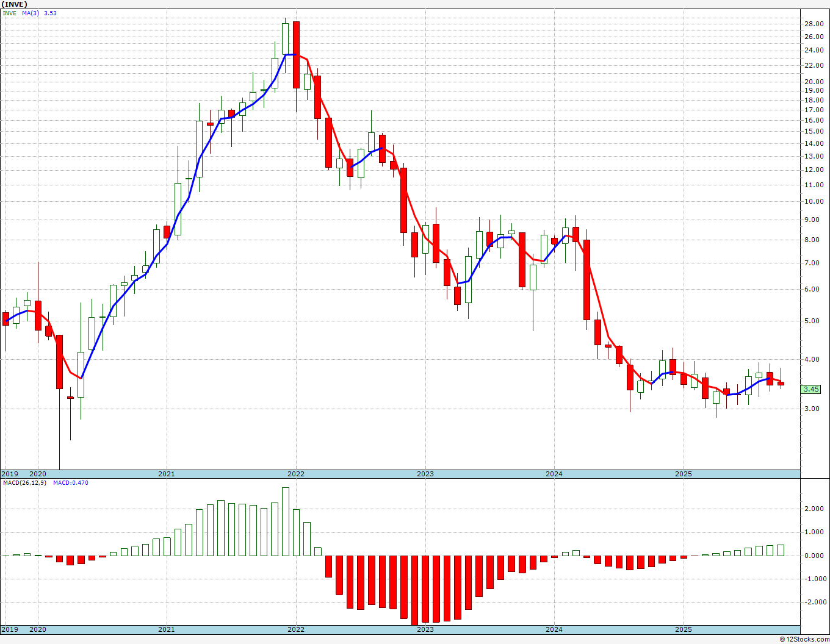Click the 2.000 MACD axis label
The height and width of the screenshot is (644, 830).
(815, 509)
